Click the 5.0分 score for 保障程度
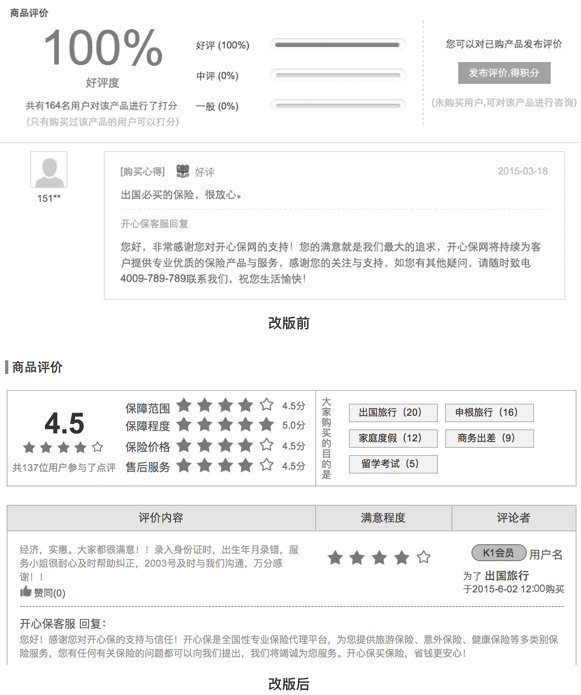Viewport: 581px width, 695px height. point(293,426)
